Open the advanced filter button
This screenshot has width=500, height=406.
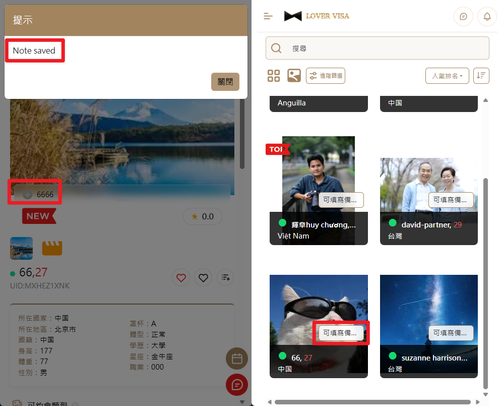pos(326,76)
